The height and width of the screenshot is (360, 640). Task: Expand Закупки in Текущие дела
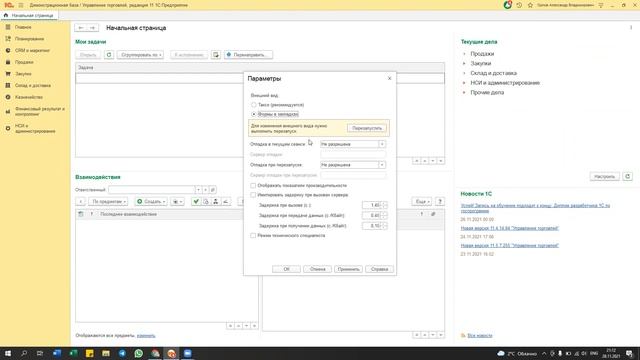coord(464,63)
